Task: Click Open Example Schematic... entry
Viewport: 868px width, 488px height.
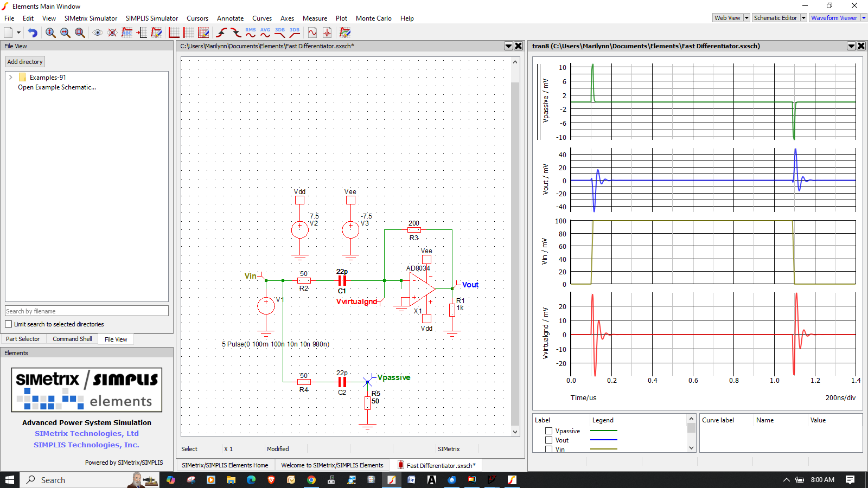Action: pos(57,87)
